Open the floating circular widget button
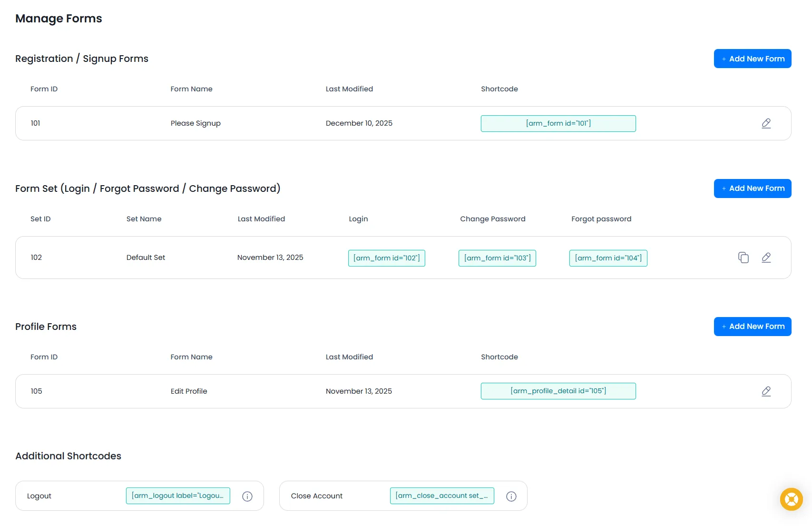 tap(791, 499)
